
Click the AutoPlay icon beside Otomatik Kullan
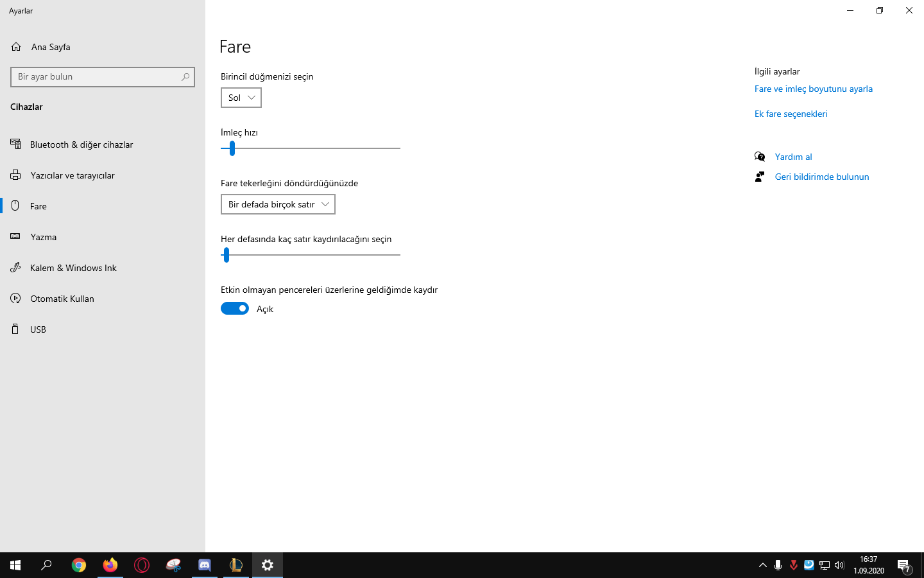coord(15,298)
